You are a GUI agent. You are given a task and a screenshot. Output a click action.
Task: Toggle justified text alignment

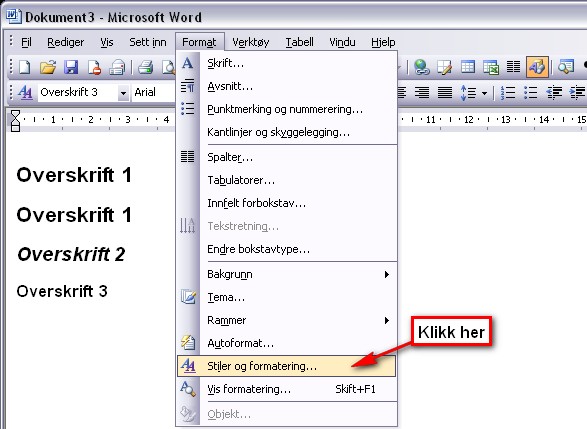click(445, 92)
